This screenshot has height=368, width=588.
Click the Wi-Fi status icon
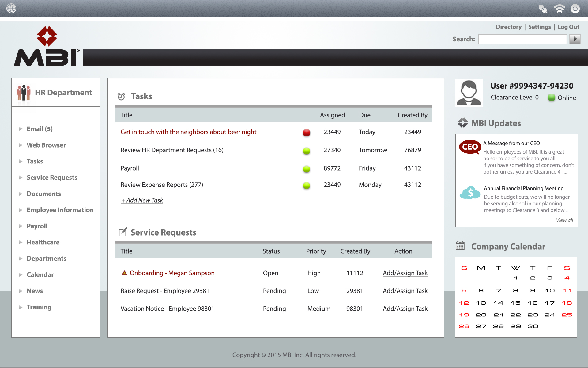tap(559, 9)
